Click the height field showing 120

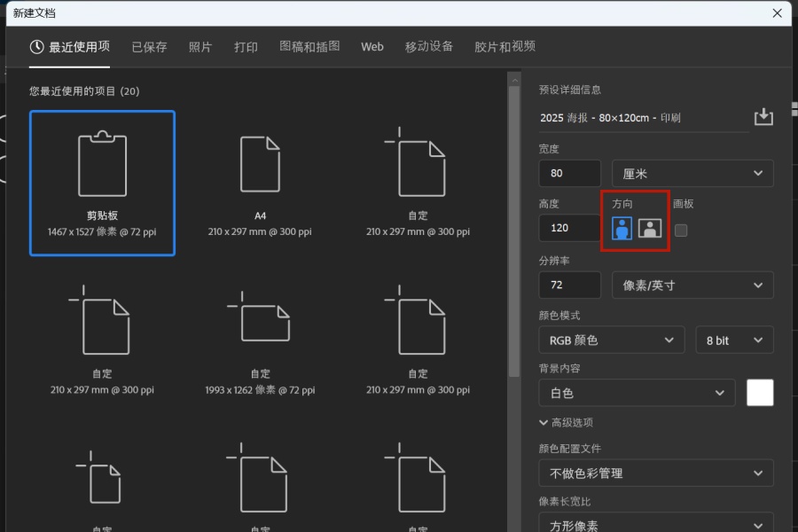569,228
